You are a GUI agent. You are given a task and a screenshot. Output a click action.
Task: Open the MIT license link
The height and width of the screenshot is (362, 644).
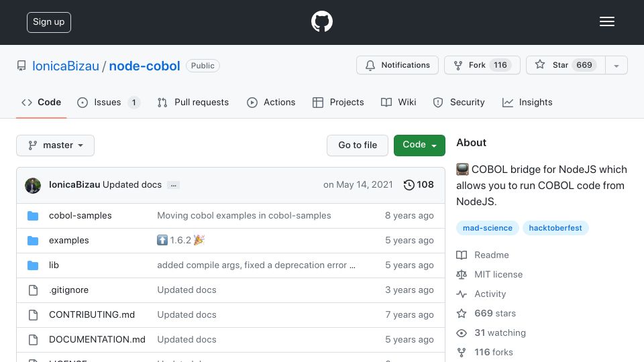tap(498, 274)
